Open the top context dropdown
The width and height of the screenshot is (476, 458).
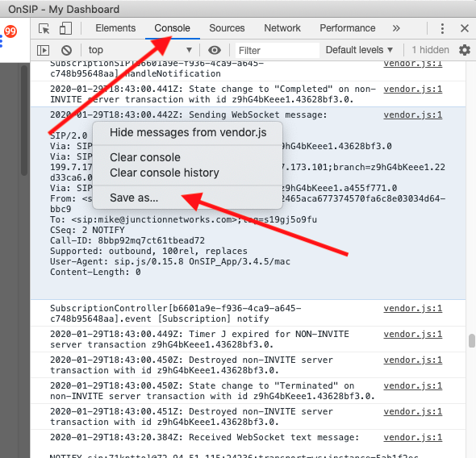[140, 50]
